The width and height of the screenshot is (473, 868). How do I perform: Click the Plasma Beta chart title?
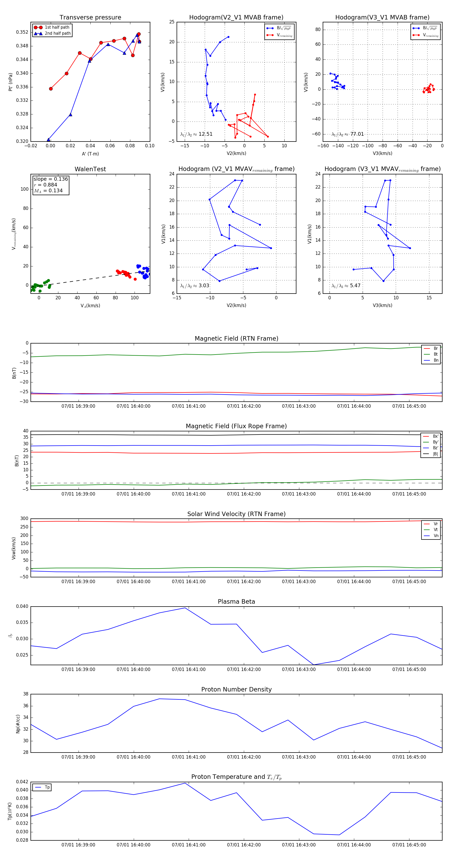tap(236, 602)
